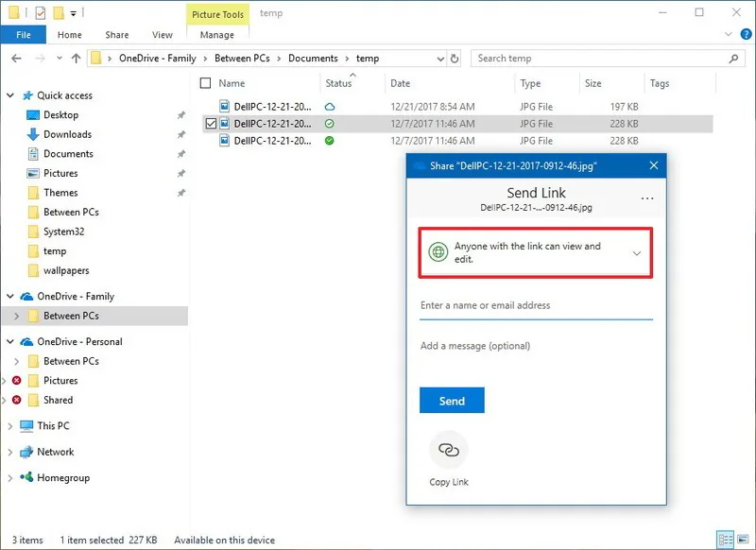Open the more options ellipsis in Send Link

click(x=647, y=198)
